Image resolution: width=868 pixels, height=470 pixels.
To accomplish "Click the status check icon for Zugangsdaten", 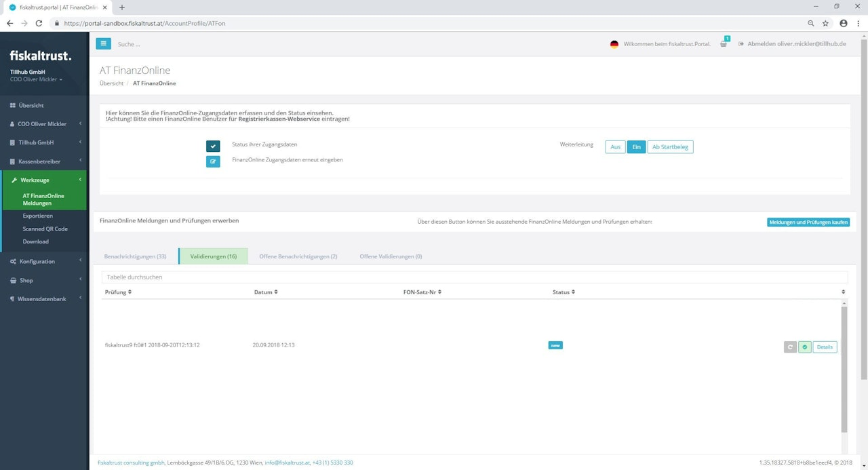I will pos(213,146).
